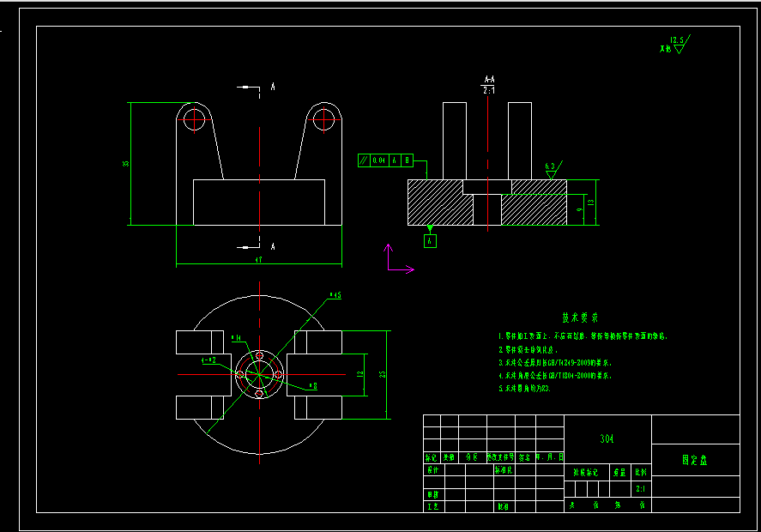Select the Φ8 diameter leader text
This screenshot has height=532, width=761.
coord(313,386)
